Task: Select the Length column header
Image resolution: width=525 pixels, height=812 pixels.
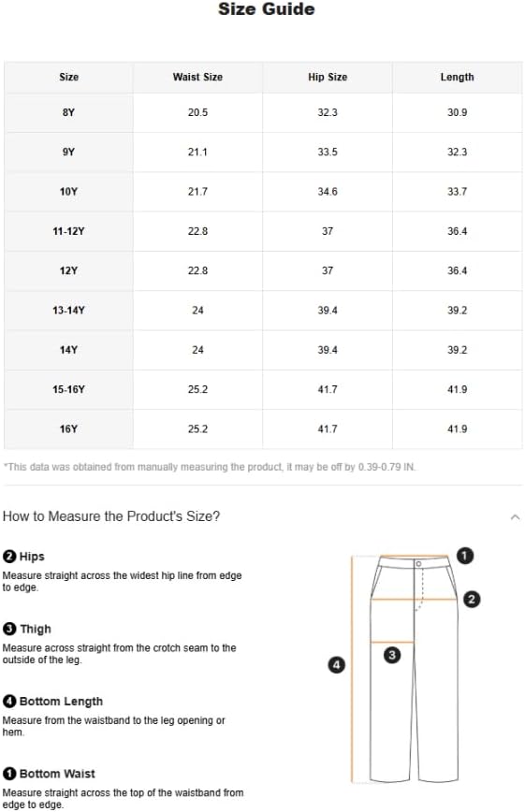Action: pyautogui.click(x=457, y=77)
